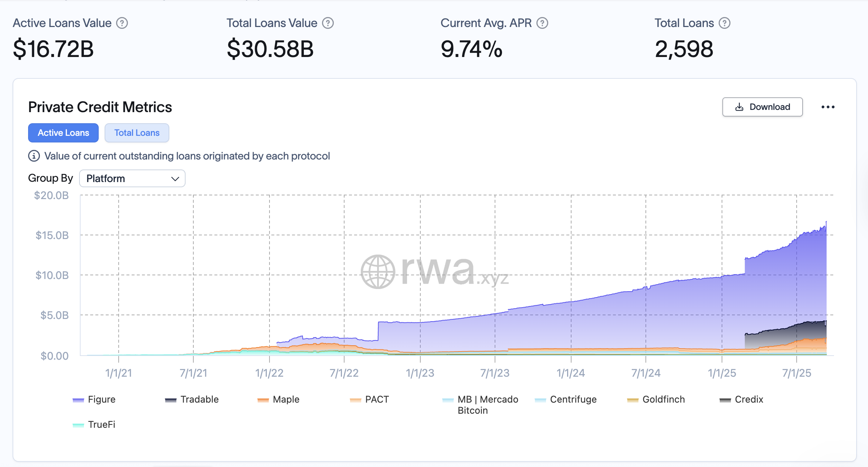Screen dimensions: 868x467
Task: Switch to the Total Loans tab
Action: [137, 132]
